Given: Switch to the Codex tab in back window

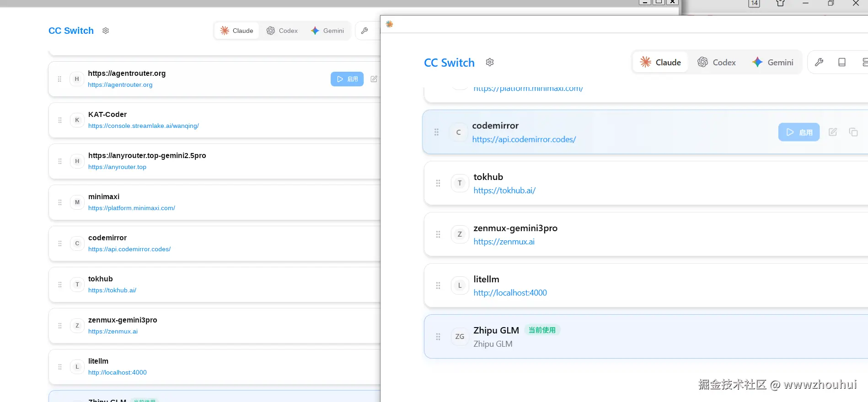Looking at the screenshot, I should [282, 31].
